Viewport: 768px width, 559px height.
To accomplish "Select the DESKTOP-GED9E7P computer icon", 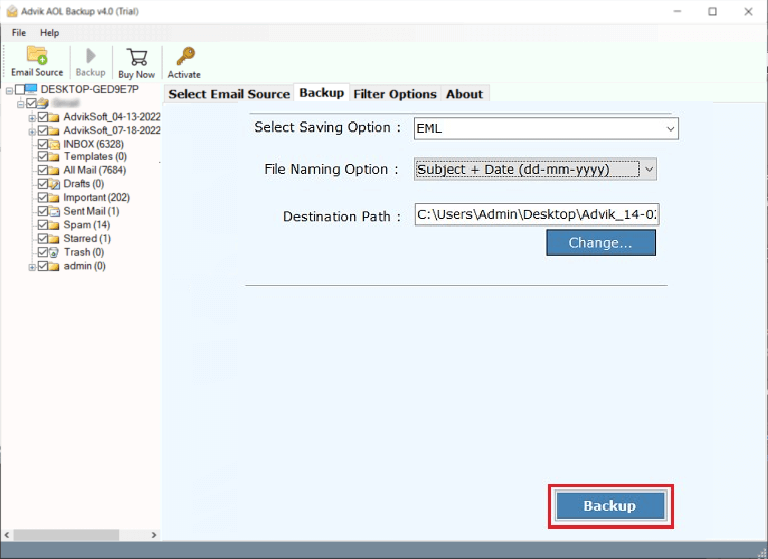I will (x=31, y=89).
